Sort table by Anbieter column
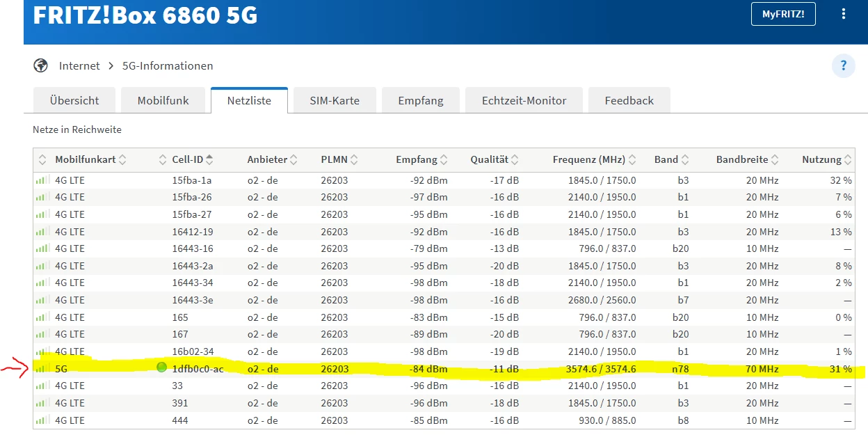 coord(273,159)
